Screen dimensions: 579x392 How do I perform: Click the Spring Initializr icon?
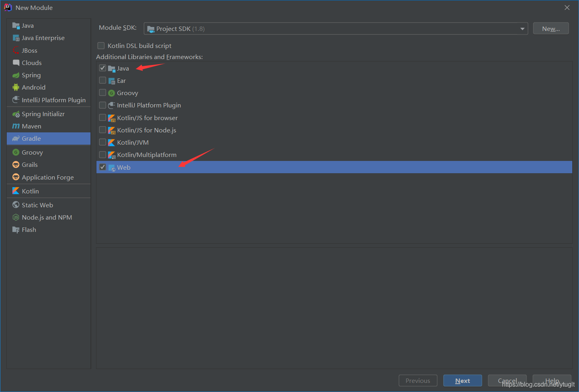click(x=16, y=114)
